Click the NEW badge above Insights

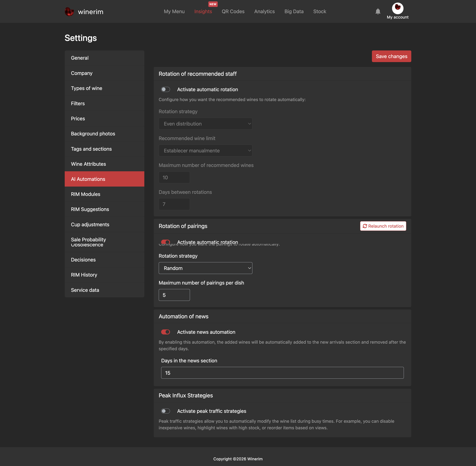[213, 4]
